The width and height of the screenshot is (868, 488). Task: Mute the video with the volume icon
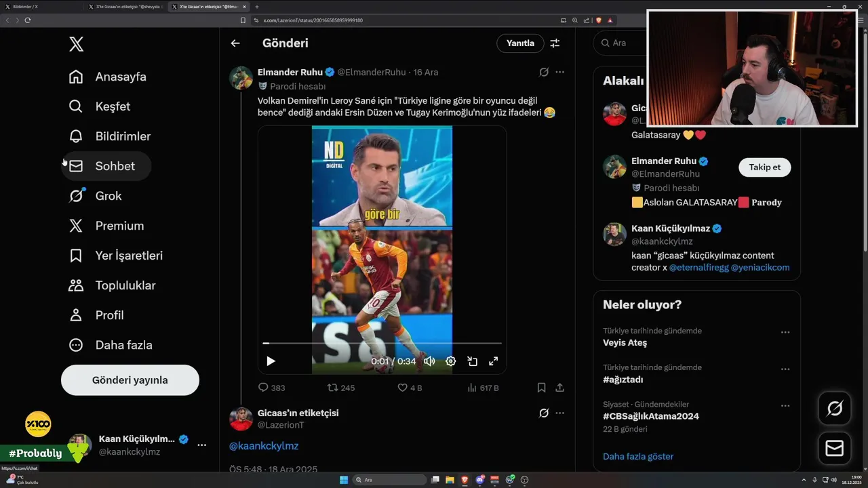click(429, 361)
